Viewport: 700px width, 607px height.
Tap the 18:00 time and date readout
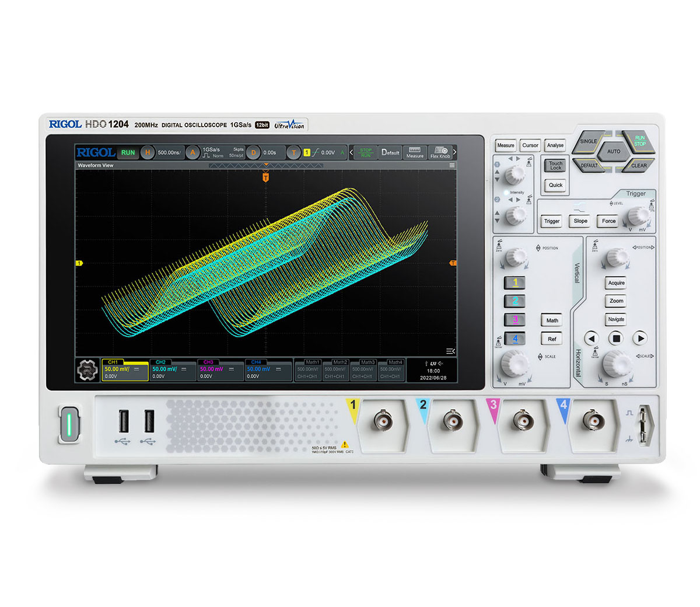[x=433, y=374]
